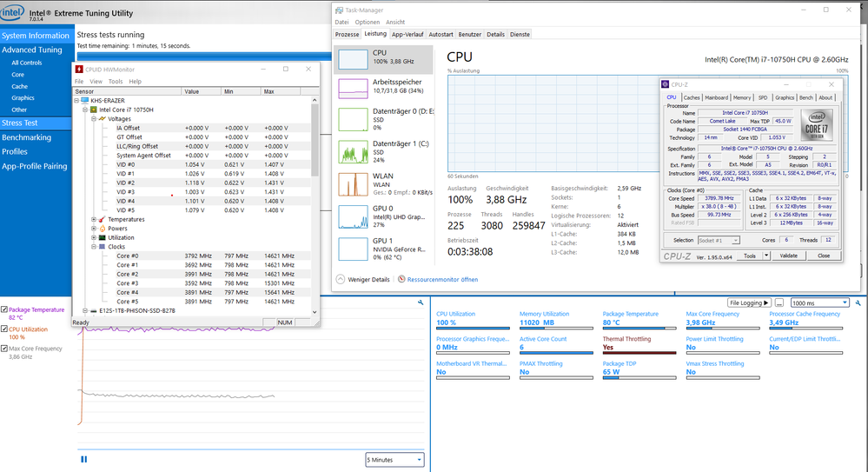Uncheck the Package Temperature checkbox
Image resolution: width=868 pixels, height=472 pixels.
tap(5, 309)
